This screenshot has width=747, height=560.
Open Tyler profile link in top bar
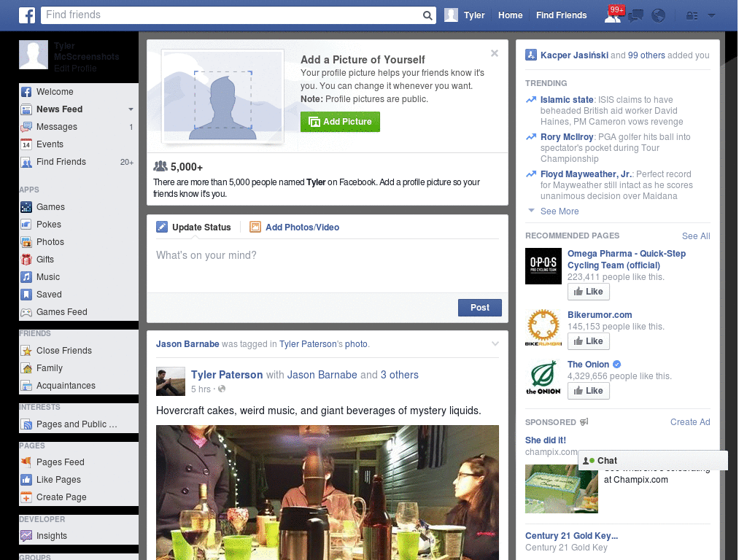[474, 15]
